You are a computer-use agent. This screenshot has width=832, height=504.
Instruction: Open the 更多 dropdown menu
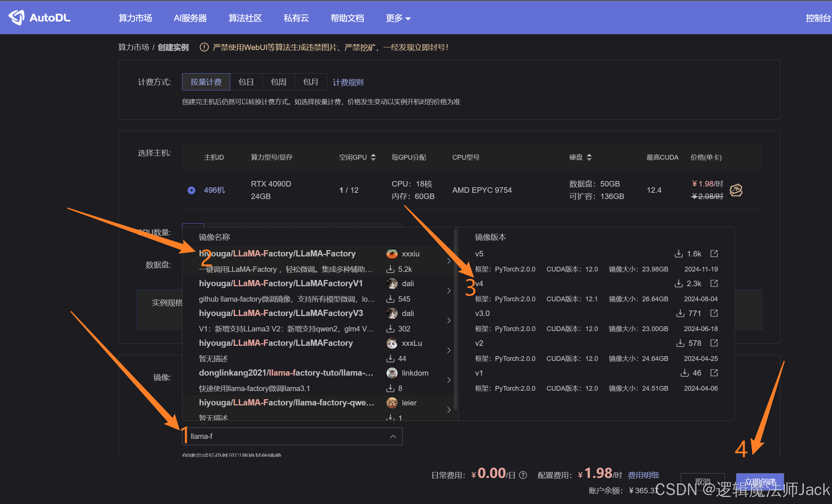tap(398, 18)
